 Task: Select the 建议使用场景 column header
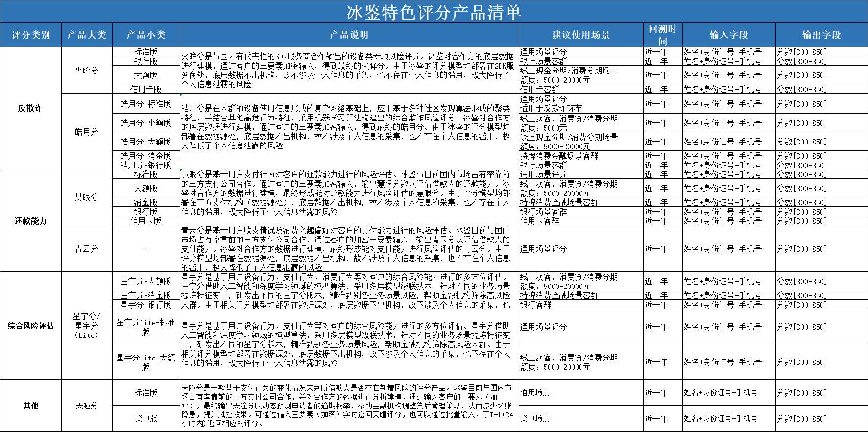point(581,35)
